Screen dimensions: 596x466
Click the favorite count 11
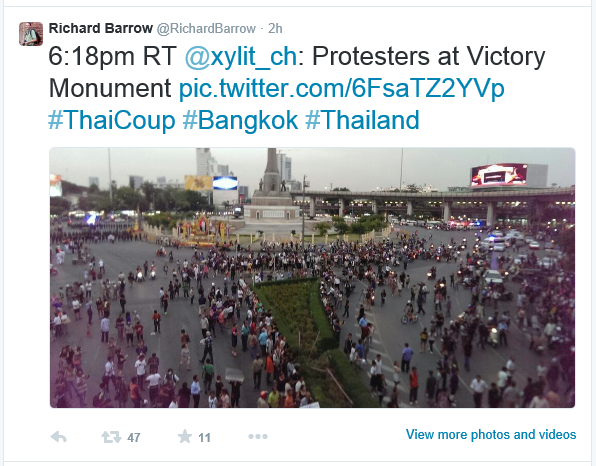(x=204, y=438)
